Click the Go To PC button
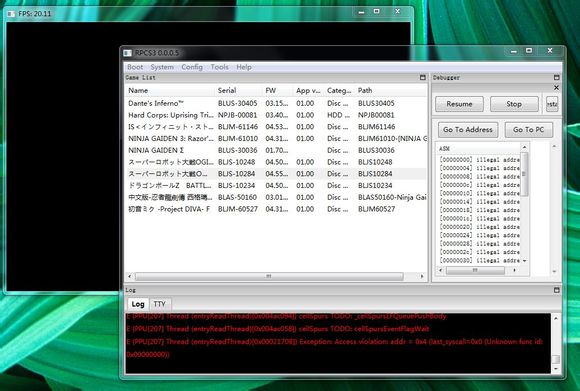The image size is (580, 391). pos(528,129)
